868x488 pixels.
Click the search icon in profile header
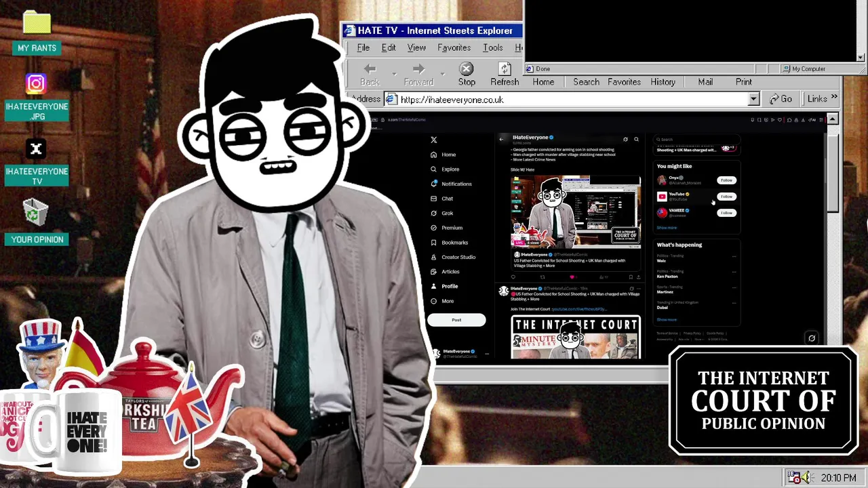(x=636, y=139)
